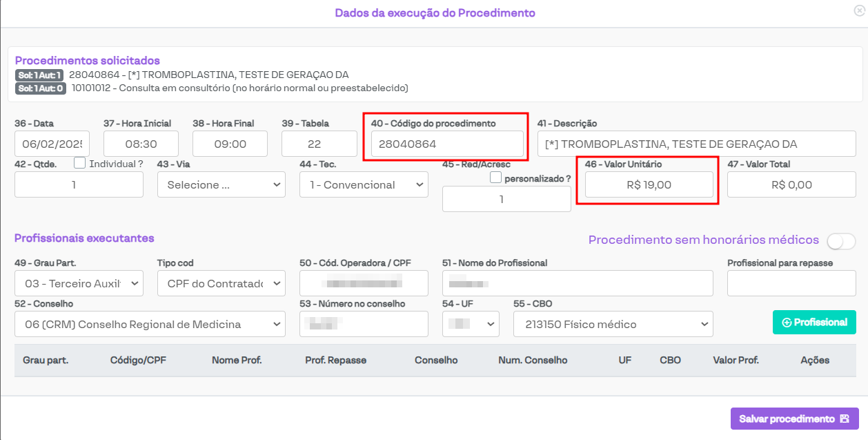Click the Descrição text field
Screen dimensions: 868x440
pyautogui.click(x=696, y=144)
